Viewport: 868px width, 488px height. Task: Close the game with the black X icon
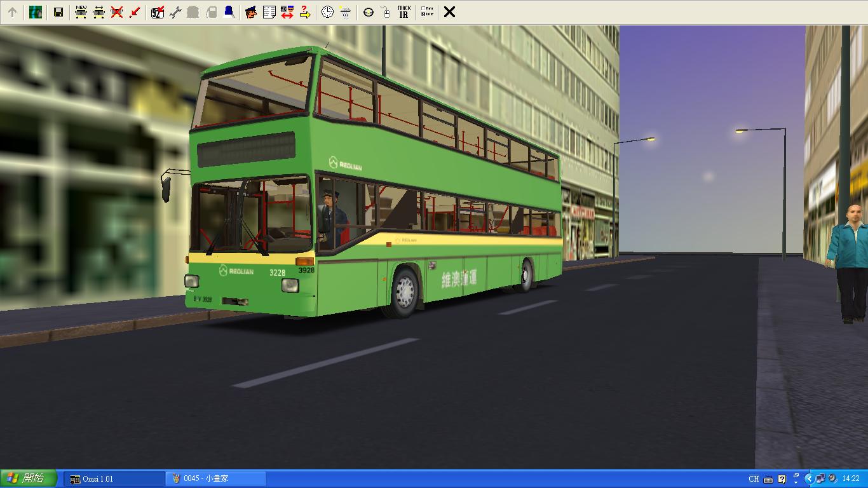point(449,12)
